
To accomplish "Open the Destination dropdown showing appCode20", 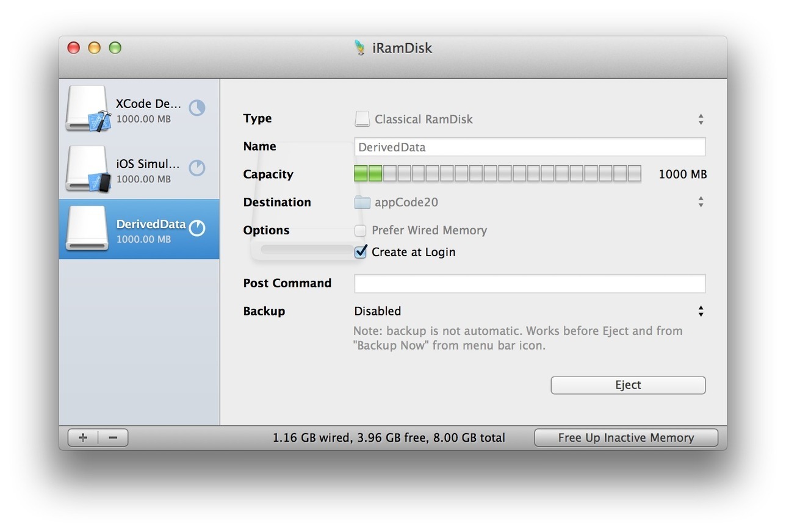I will tap(530, 202).
